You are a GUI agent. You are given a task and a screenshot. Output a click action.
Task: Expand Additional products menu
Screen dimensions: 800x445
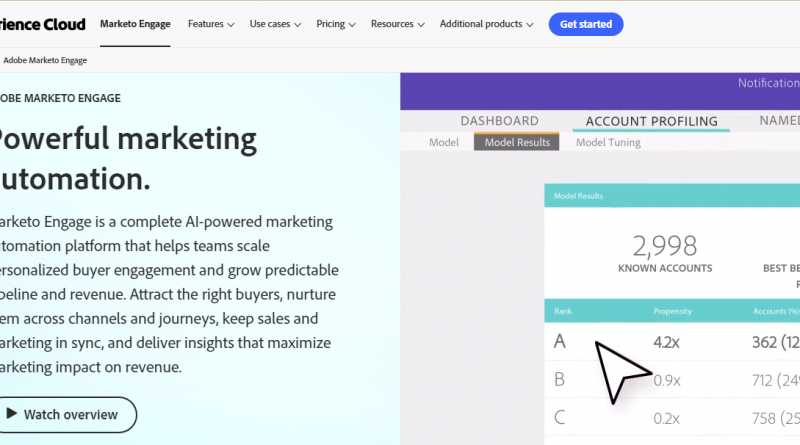(x=486, y=24)
